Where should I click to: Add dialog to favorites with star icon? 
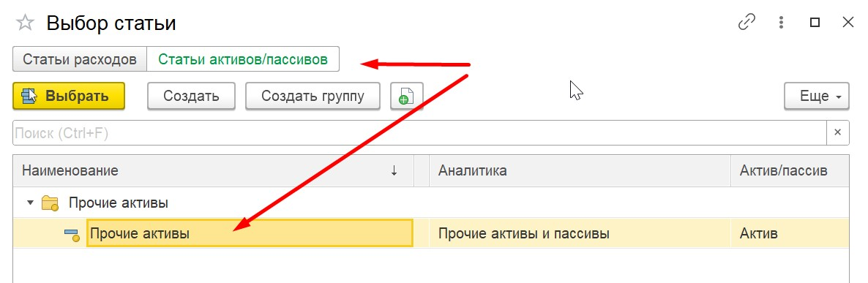pyautogui.click(x=25, y=23)
